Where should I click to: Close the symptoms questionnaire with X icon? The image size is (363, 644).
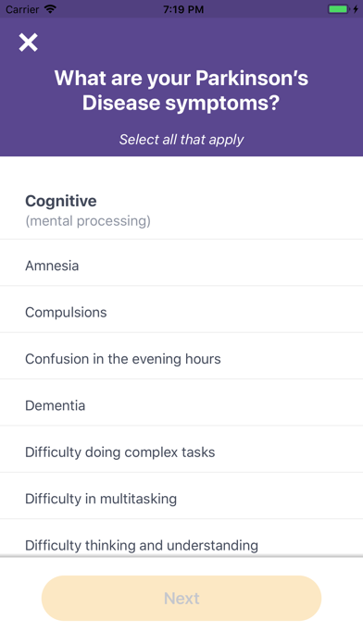28,43
